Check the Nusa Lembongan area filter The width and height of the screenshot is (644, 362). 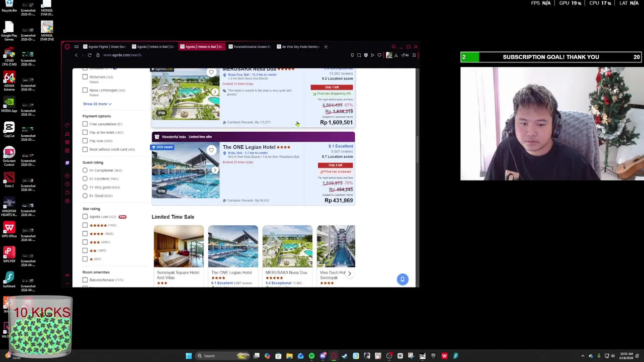(x=85, y=90)
